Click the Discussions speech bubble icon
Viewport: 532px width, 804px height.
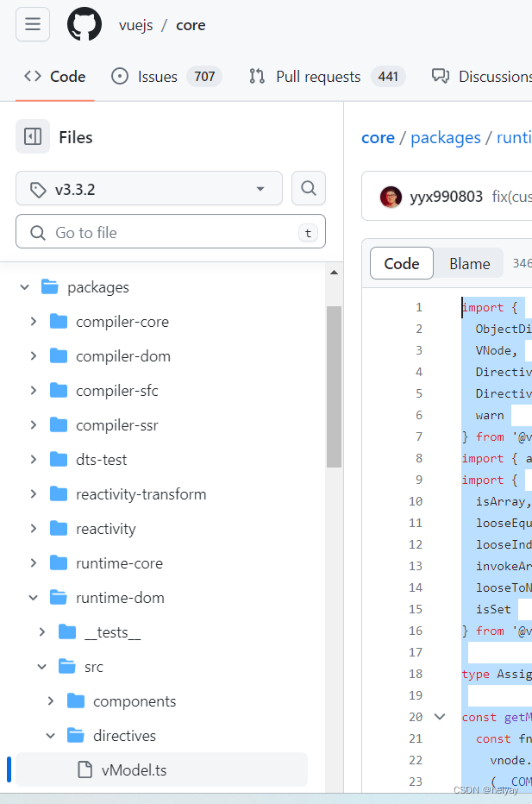(x=441, y=77)
